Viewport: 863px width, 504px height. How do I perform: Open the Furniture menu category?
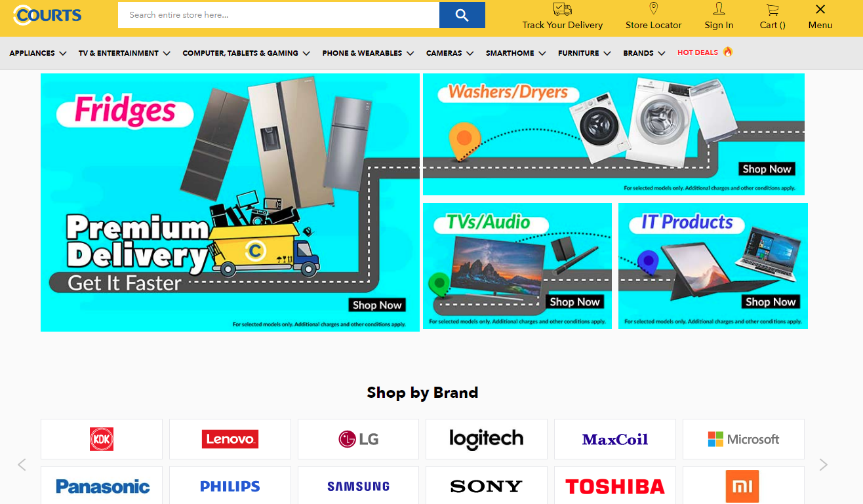pos(584,53)
